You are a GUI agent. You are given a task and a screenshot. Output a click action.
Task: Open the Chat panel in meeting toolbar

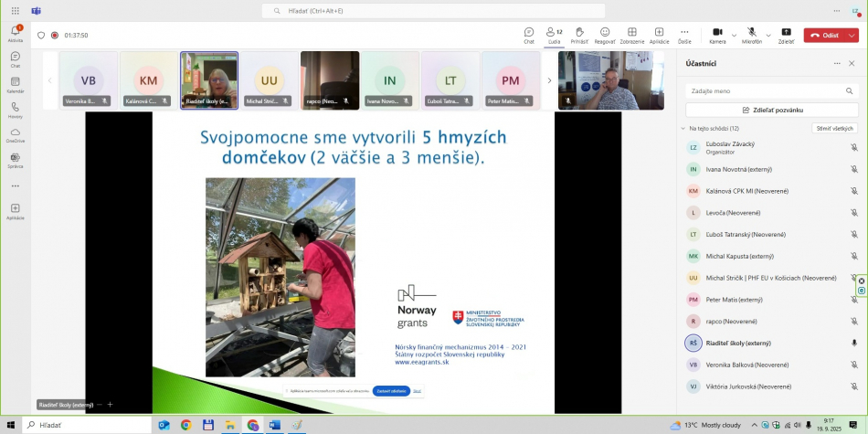pos(529,35)
